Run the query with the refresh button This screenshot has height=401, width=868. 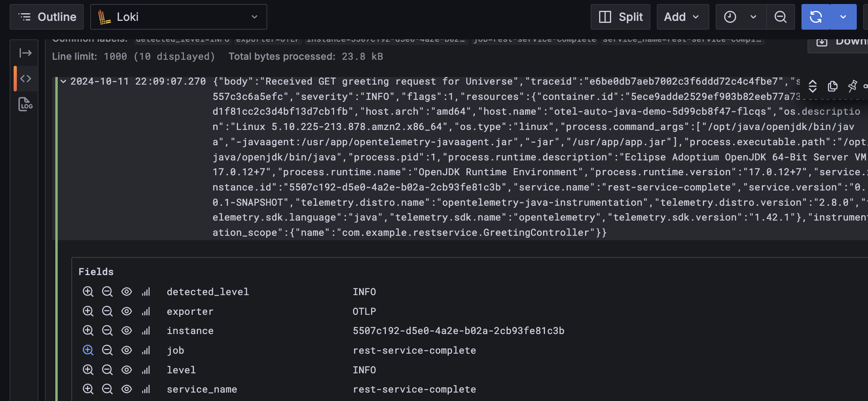(816, 17)
